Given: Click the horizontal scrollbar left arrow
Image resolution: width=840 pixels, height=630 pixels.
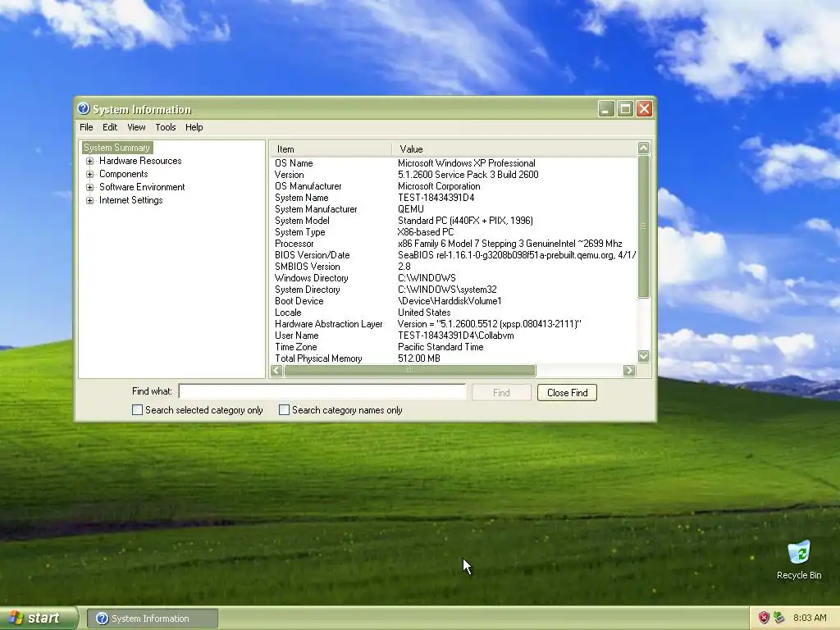Looking at the screenshot, I should [x=276, y=370].
